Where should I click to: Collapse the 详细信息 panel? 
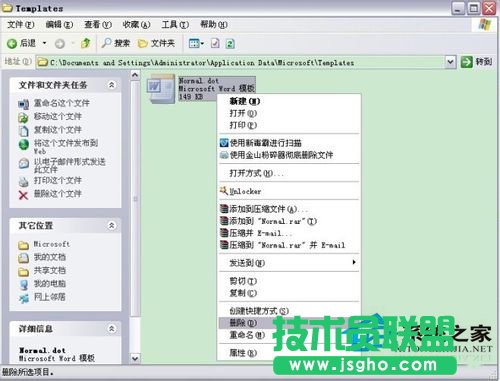coord(112,329)
